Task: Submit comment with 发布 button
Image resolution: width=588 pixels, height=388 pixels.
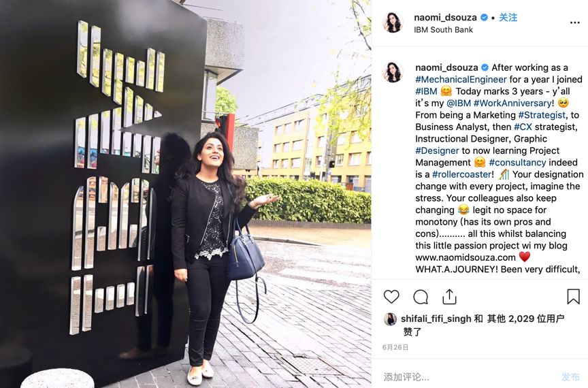Action: pyautogui.click(x=570, y=376)
